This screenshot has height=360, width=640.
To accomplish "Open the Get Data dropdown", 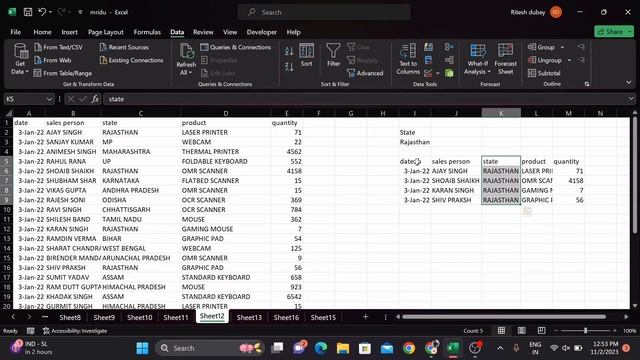I will point(20,60).
